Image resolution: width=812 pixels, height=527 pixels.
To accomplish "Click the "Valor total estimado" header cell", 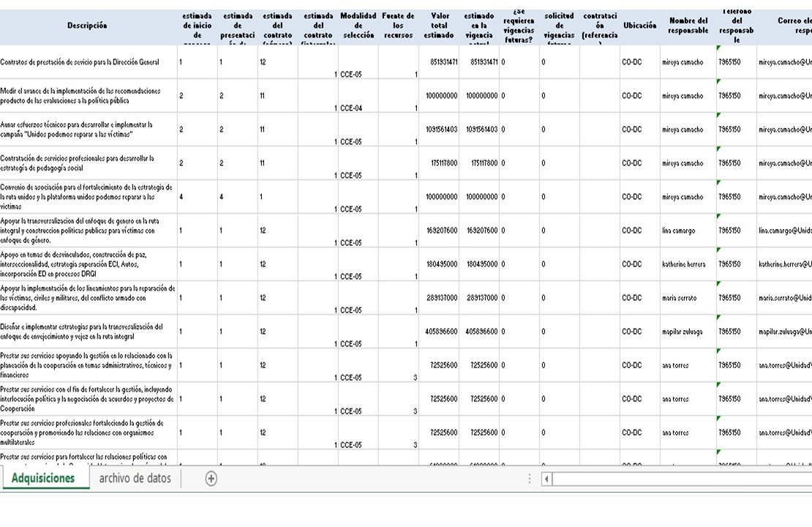I will (x=439, y=26).
